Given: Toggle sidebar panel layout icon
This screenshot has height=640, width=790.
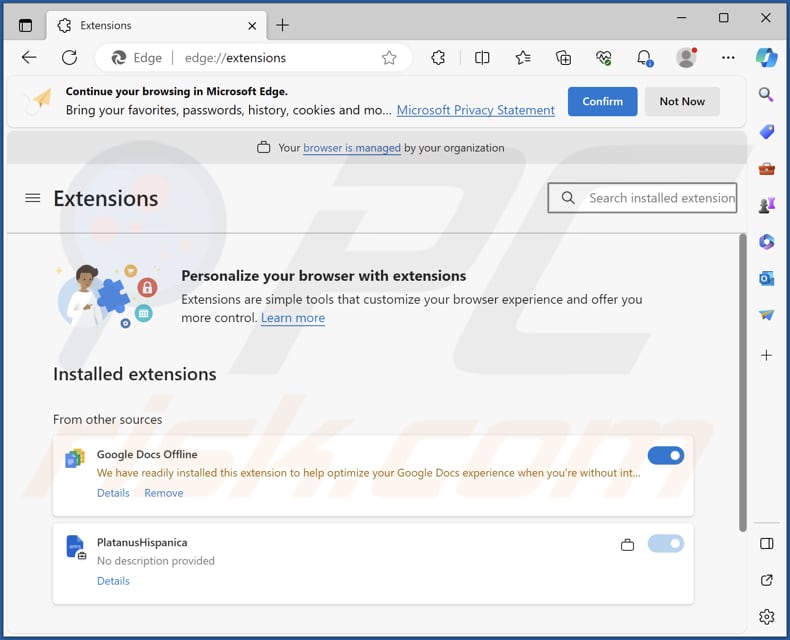Looking at the screenshot, I should (x=766, y=543).
